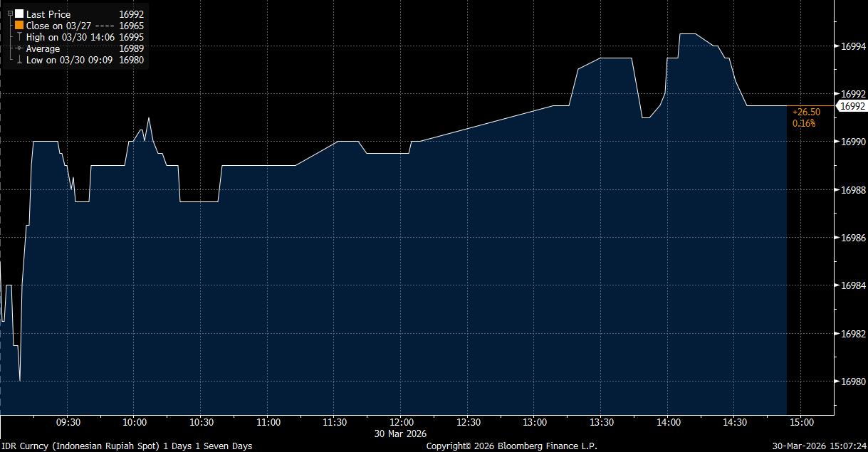This screenshot has width=868, height=452.
Task: Click the +26.50 change label
Action: pyautogui.click(x=806, y=112)
